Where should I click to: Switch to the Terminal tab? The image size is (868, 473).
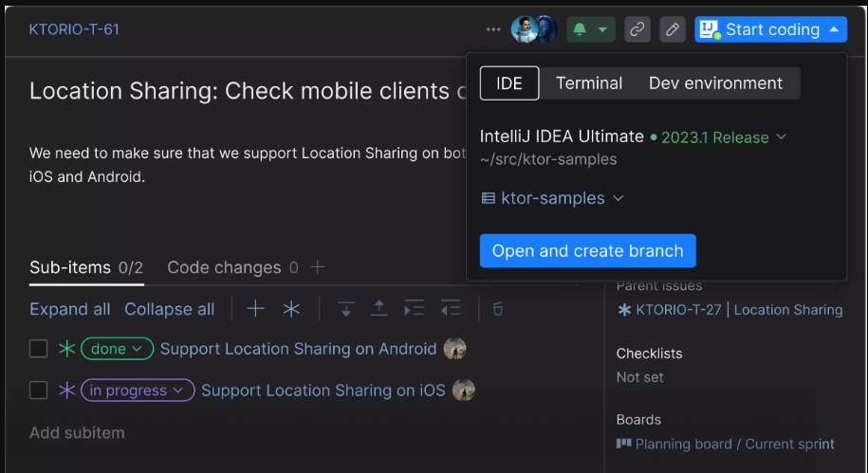(589, 83)
